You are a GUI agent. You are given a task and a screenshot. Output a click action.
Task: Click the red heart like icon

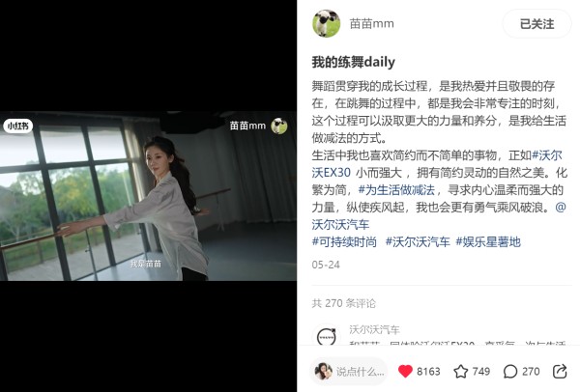[405, 371]
